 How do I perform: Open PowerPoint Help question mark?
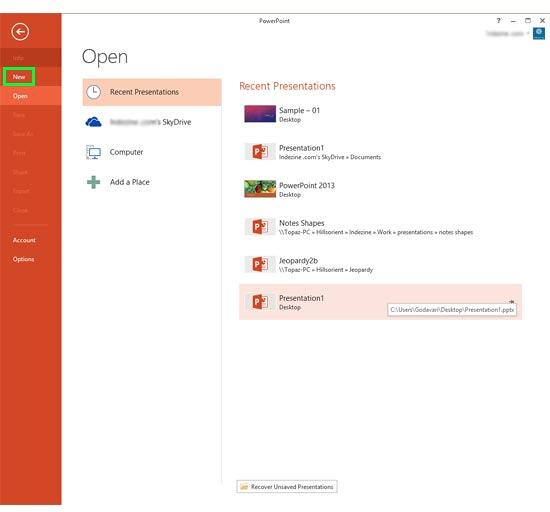point(498,21)
